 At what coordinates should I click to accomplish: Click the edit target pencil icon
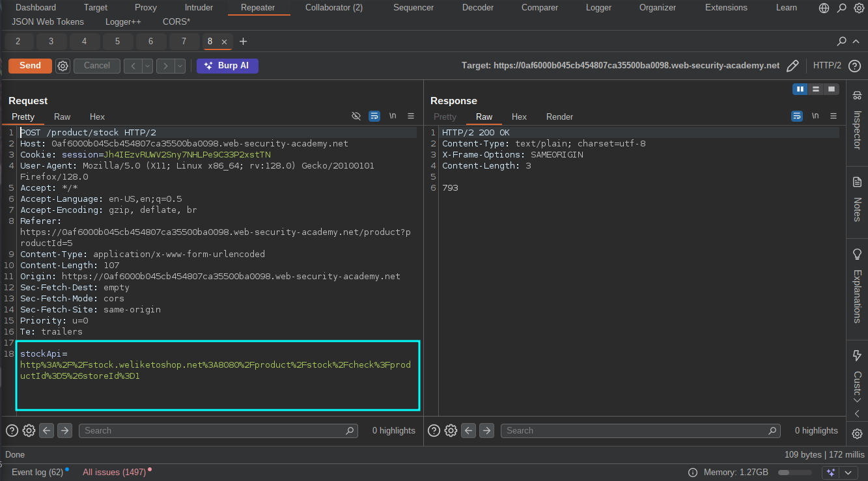click(x=792, y=66)
